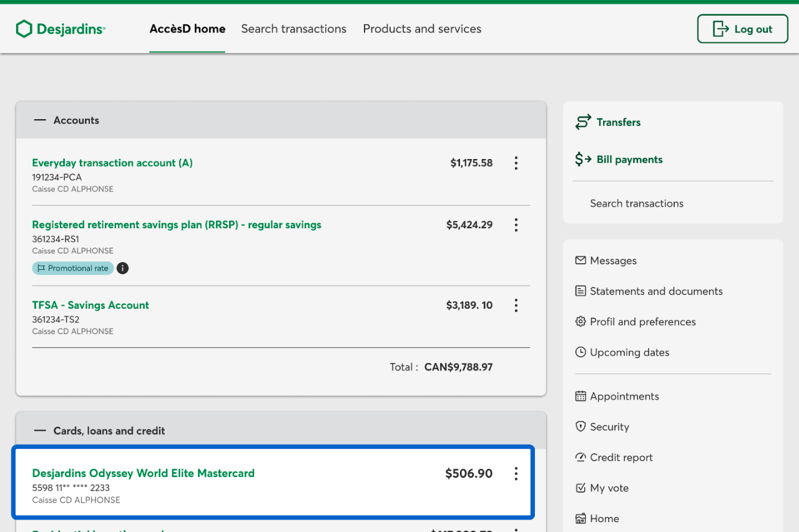Open Profil and preferences
This screenshot has height=532, width=799.
pyautogui.click(x=643, y=322)
